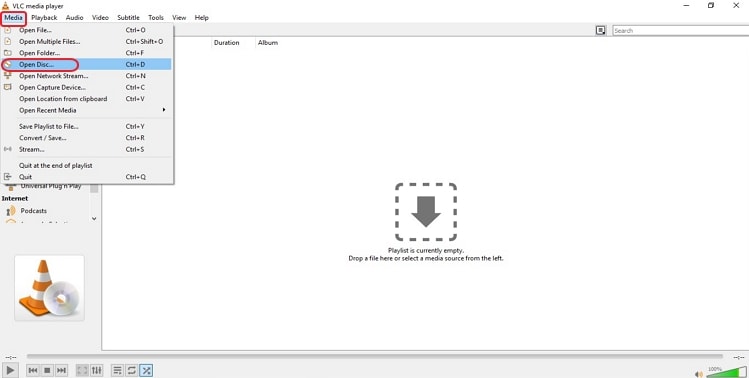Viewport: 749px width, 378px height.
Task: Click the sidebar scroll-down arrow
Action: pos(94,219)
